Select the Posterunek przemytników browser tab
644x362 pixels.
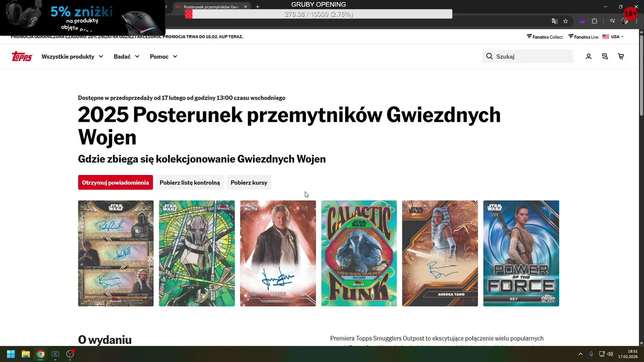(211, 7)
